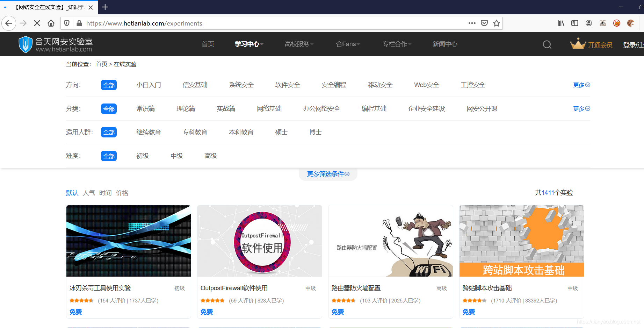The image size is (644, 328).
Task: Open OutpostFirewall软件使用 title link
Action: pos(234,288)
